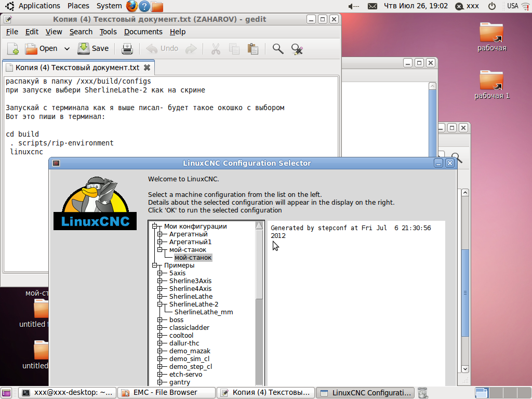Open the Search menu in gedit
Viewport: 532px width, 399px height.
[81, 32]
